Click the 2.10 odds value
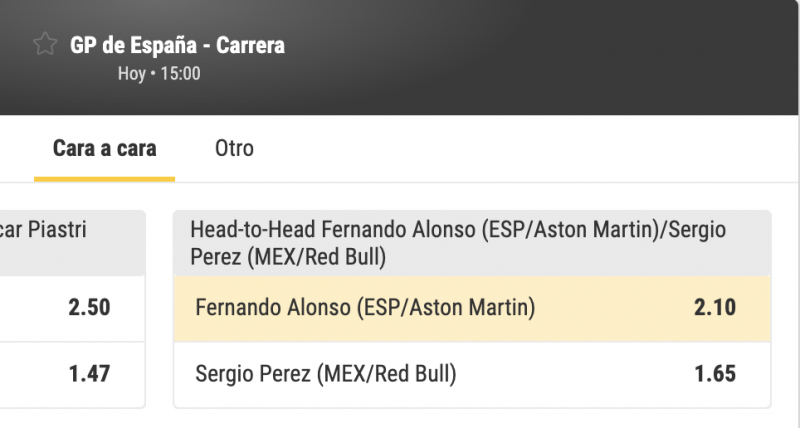This screenshot has width=800, height=428. [714, 307]
